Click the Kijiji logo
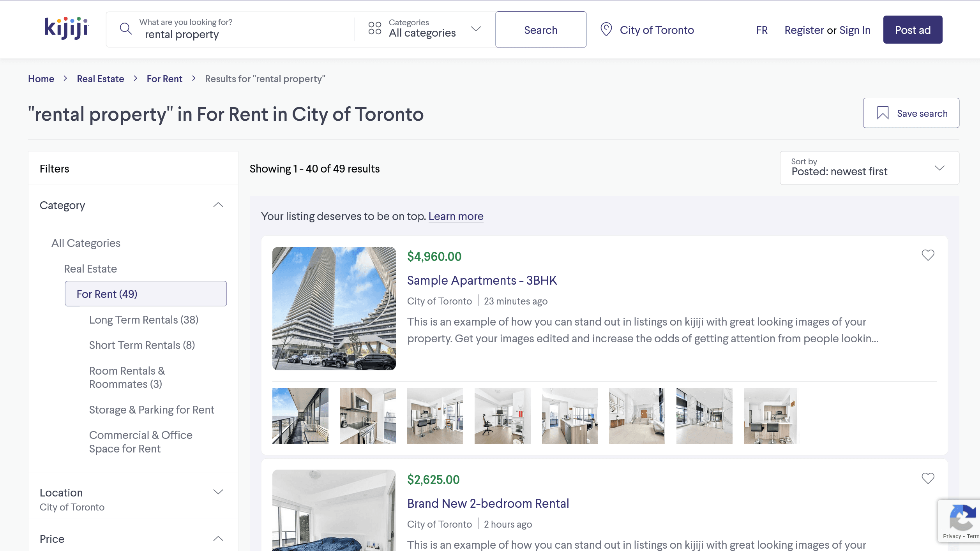Image resolution: width=980 pixels, height=551 pixels. 65,28
